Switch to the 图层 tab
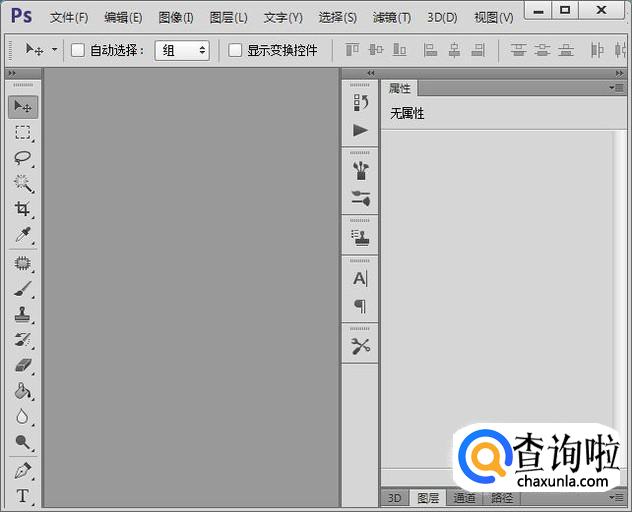The image size is (632, 512). 428,498
